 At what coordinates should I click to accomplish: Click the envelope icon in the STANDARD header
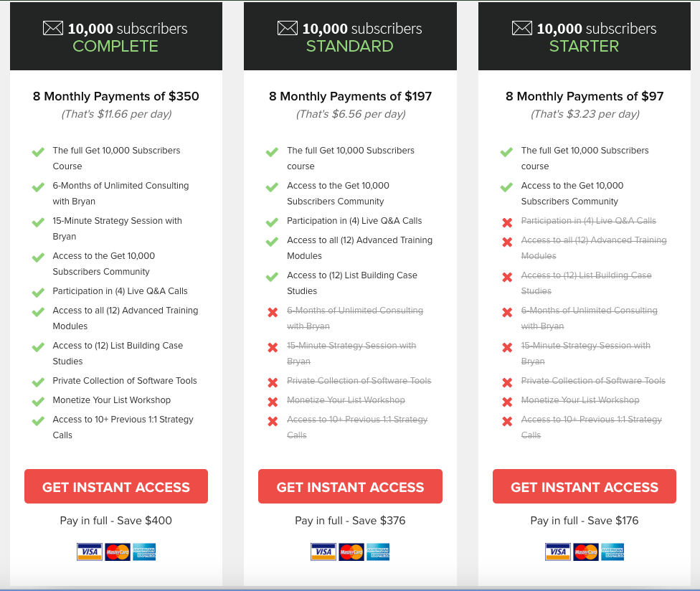288,28
